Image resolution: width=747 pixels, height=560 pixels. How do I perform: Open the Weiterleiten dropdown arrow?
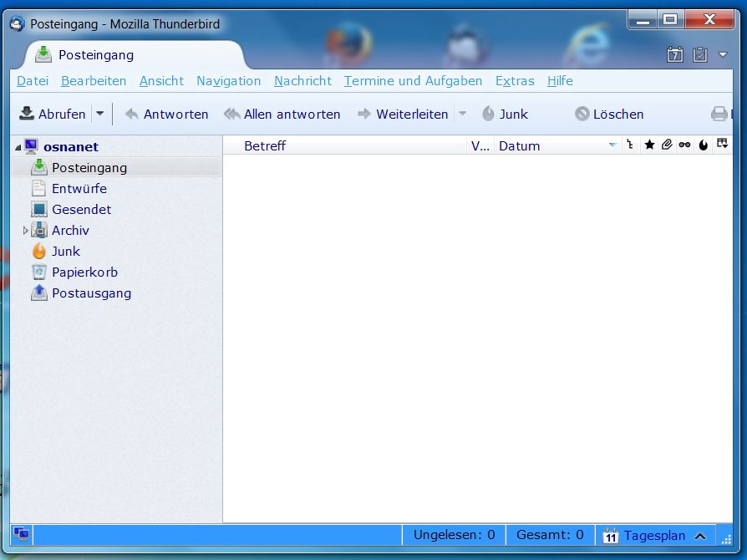tap(462, 115)
